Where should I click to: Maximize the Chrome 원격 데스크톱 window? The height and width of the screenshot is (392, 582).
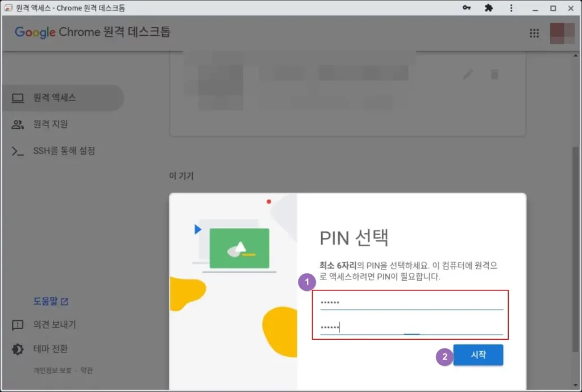click(x=553, y=8)
